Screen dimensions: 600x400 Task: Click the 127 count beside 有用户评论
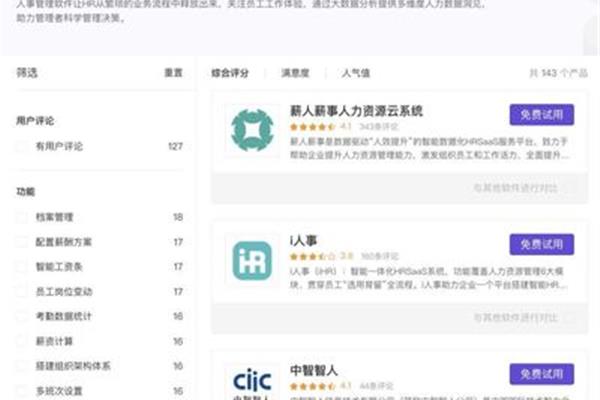point(175,146)
